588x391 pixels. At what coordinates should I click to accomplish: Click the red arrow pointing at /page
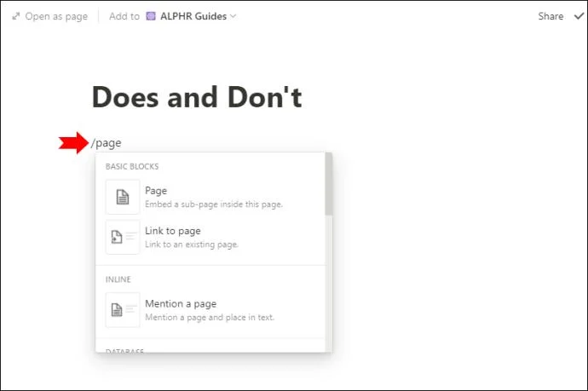pyautogui.click(x=74, y=143)
